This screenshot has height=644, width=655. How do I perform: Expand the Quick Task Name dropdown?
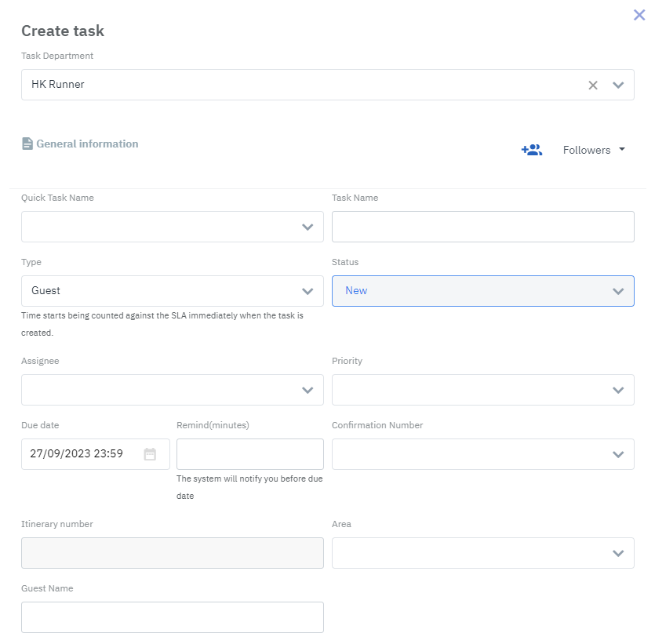pyautogui.click(x=307, y=227)
